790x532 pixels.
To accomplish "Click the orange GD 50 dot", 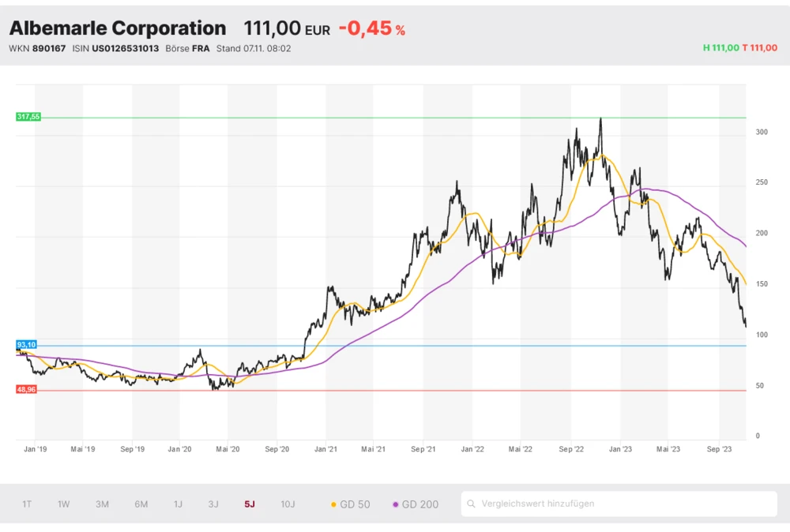I will click(333, 504).
